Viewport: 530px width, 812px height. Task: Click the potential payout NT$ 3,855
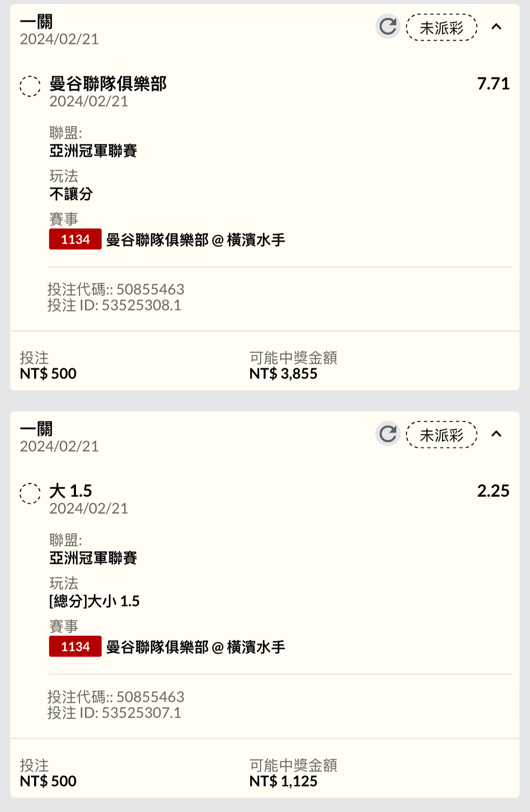tap(284, 374)
